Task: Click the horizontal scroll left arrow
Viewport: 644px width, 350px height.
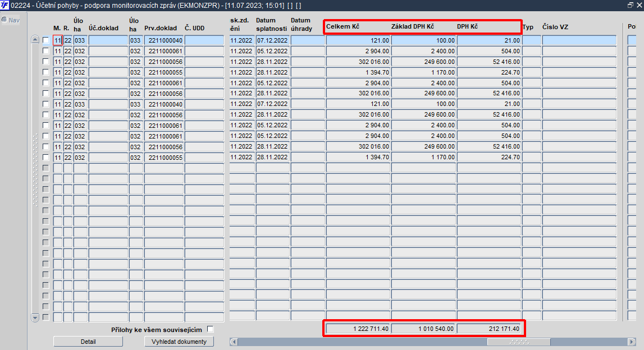Action: click(234, 342)
